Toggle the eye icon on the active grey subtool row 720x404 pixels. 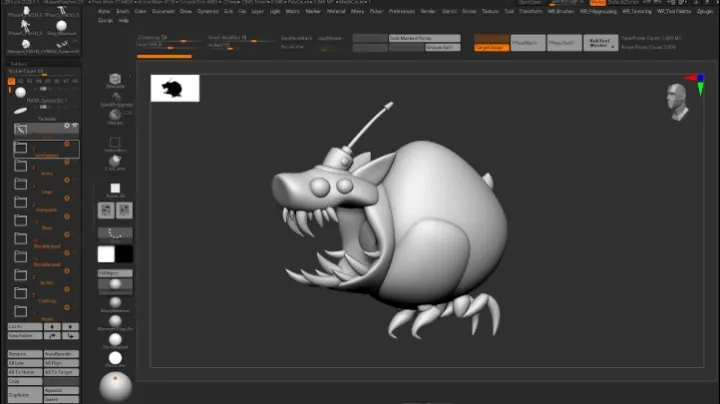tap(75, 125)
